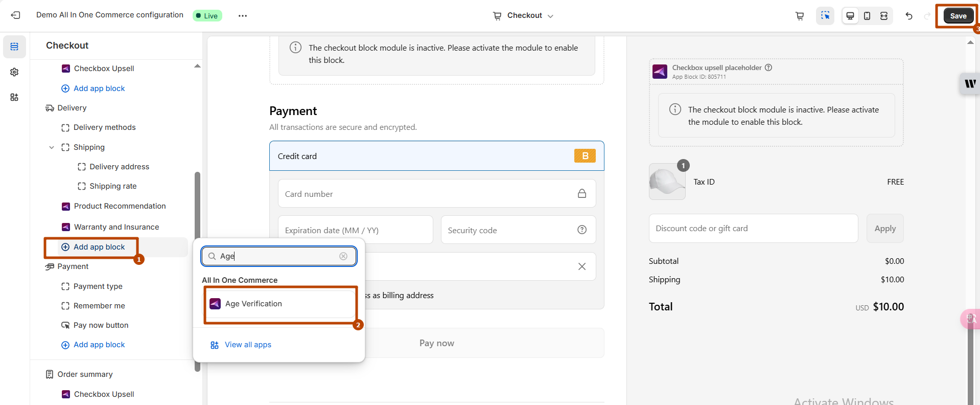
Task: Switch to mobile preview
Action: tap(867, 16)
